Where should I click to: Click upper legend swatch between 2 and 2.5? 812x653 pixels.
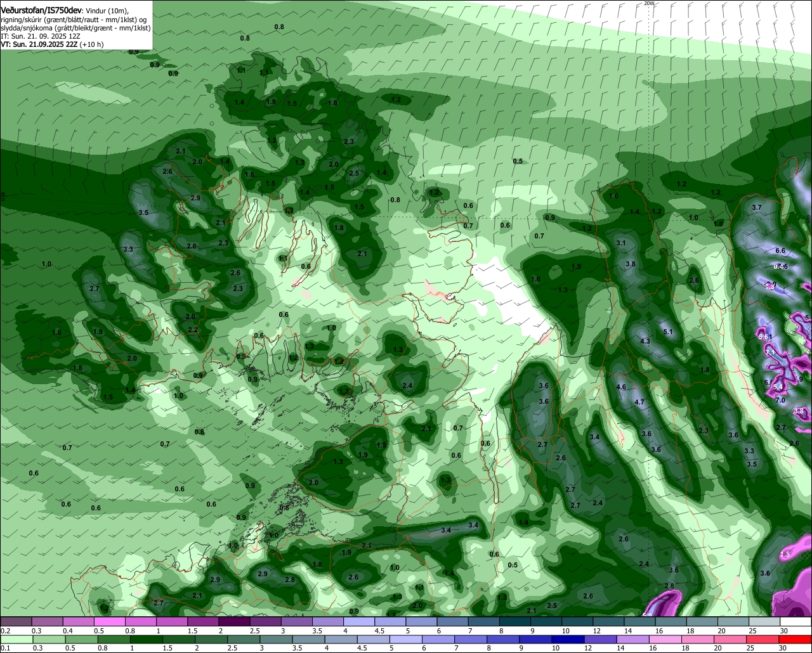(x=234, y=622)
